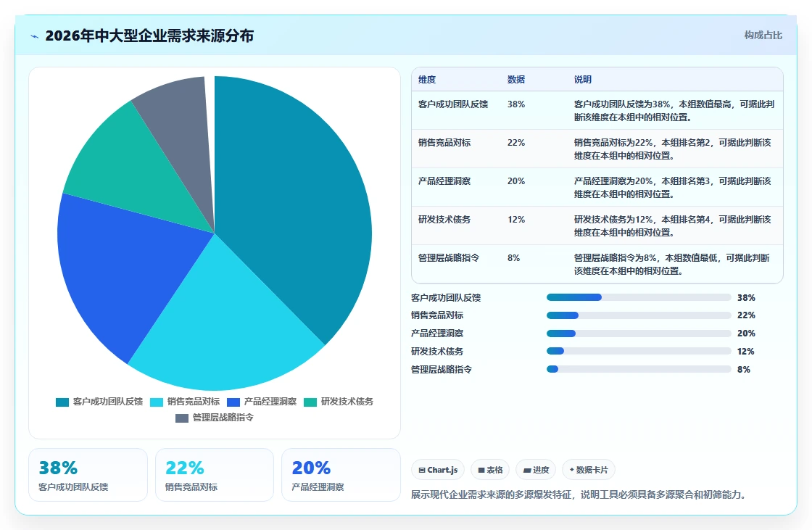Click the 说明 column header
812x530 pixels.
pyautogui.click(x=583, y=79)
